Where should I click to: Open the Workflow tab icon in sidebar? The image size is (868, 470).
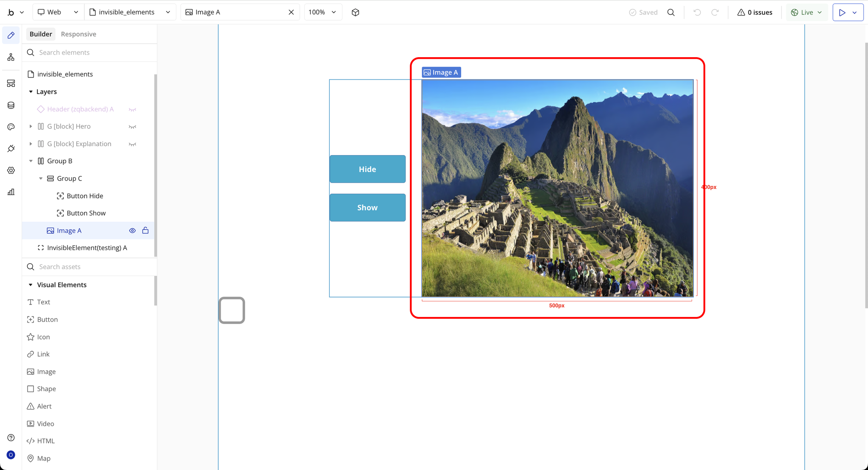tap(11, 57)
